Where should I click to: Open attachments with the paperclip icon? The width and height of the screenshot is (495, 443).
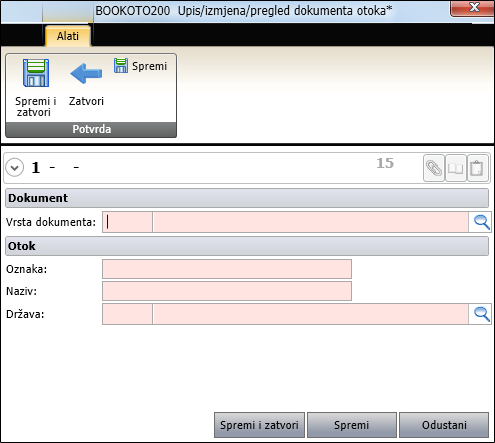point(434,168)
